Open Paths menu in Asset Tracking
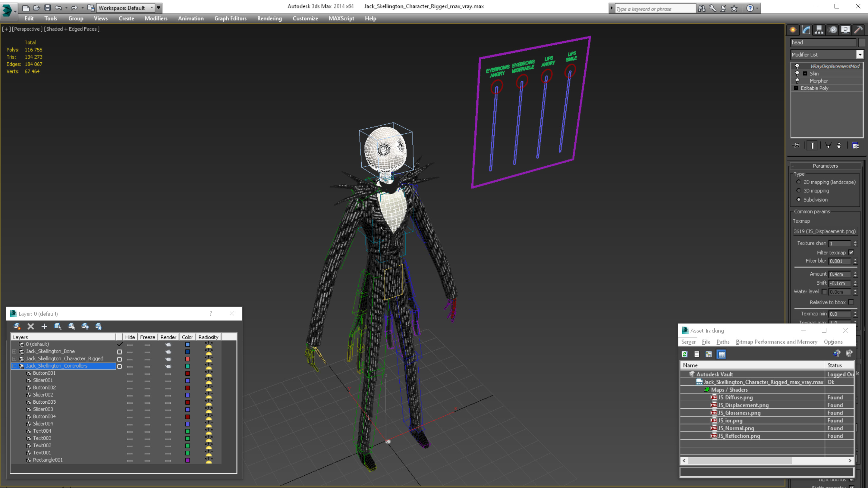 pyautogui.click(x=723, y=342)
